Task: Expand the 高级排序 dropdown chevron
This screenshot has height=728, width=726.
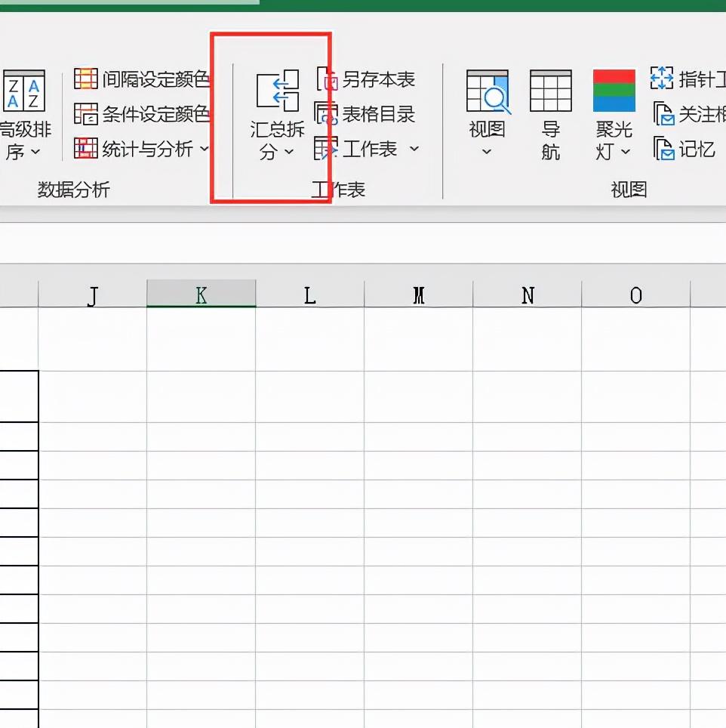Action: (x=34, y=150)
